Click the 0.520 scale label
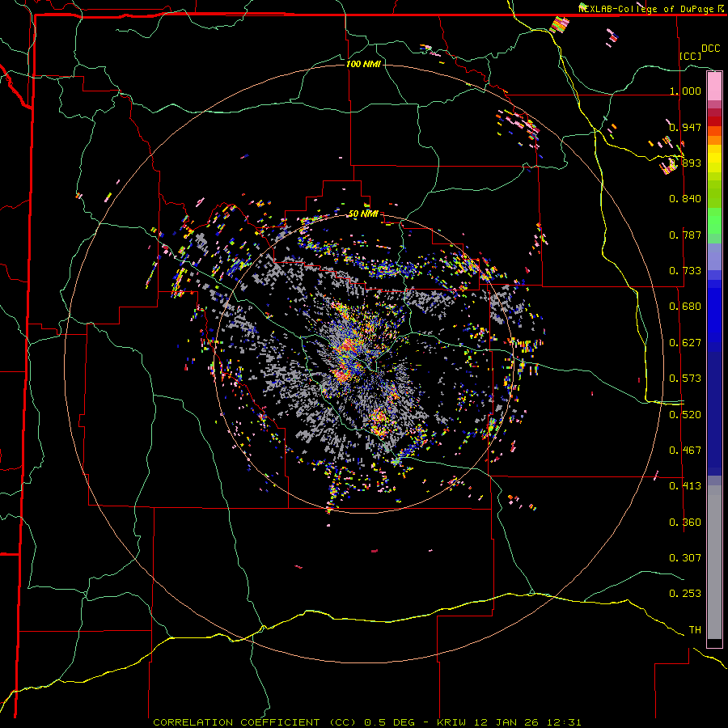This screenshot has width=728, height=728. coord(685,415)
